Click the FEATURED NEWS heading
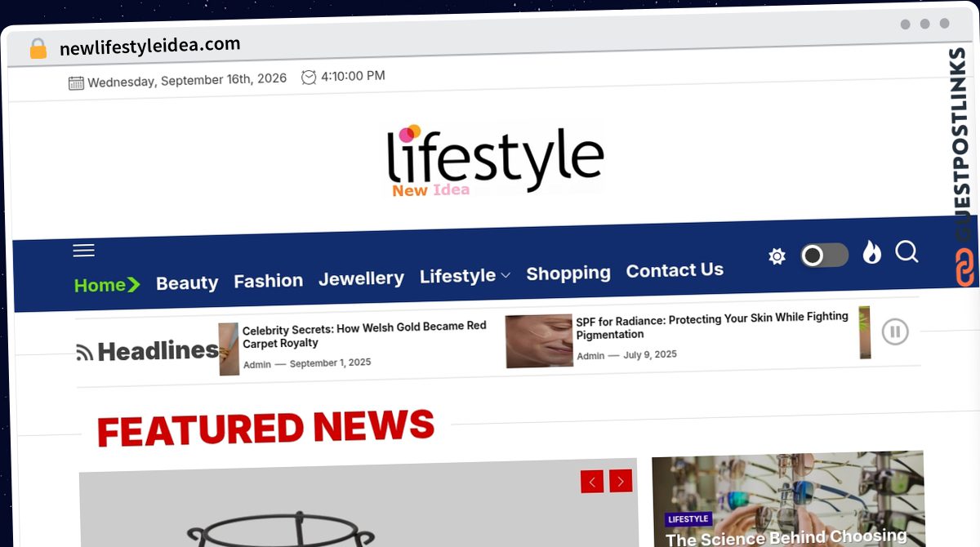 [x=265, y=427]
